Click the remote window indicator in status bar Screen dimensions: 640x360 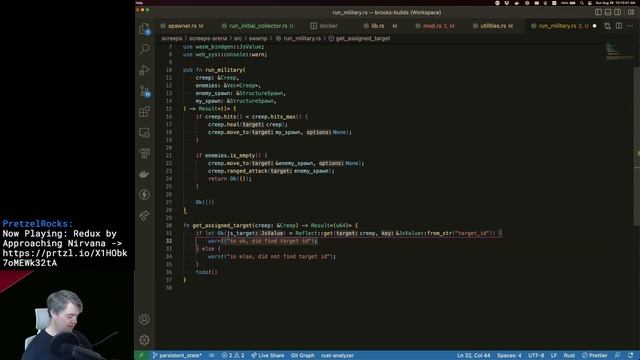[141, 356]
